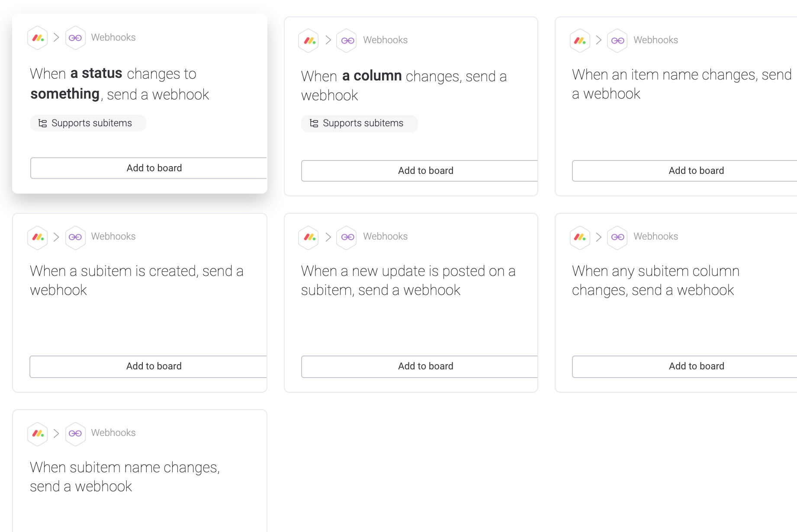Click the Webhooks icon on the new update card

point(346,237)
